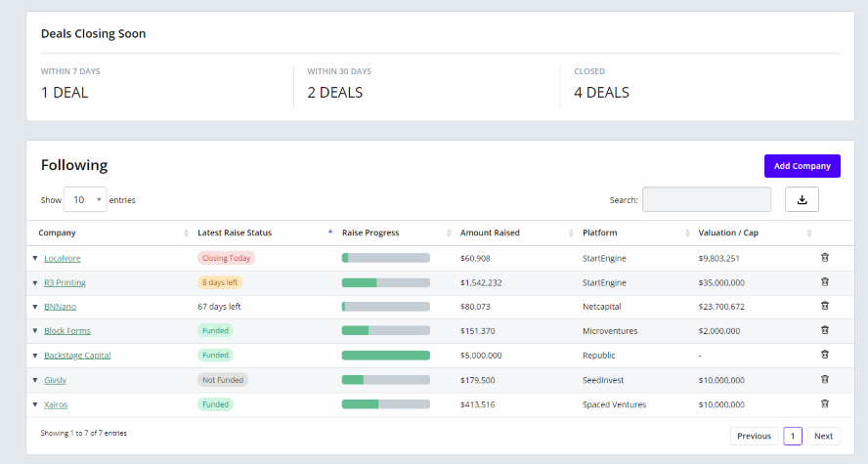Click the Republic platform cell
Image resolution: width=868 pixels, height=464 pixels.
coord(599,355)
